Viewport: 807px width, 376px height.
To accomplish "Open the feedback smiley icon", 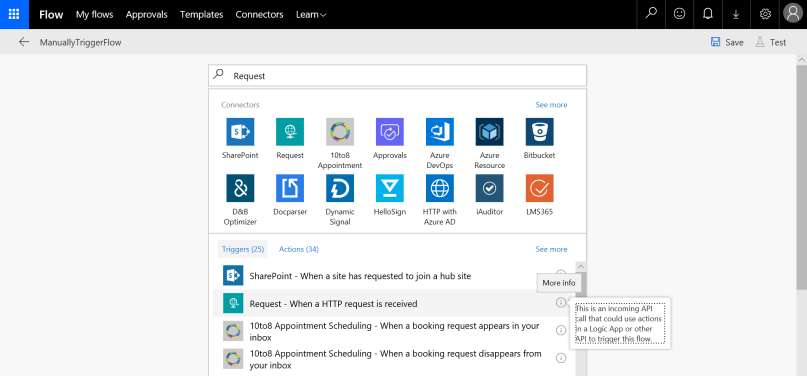I will (x=679, y=14).
